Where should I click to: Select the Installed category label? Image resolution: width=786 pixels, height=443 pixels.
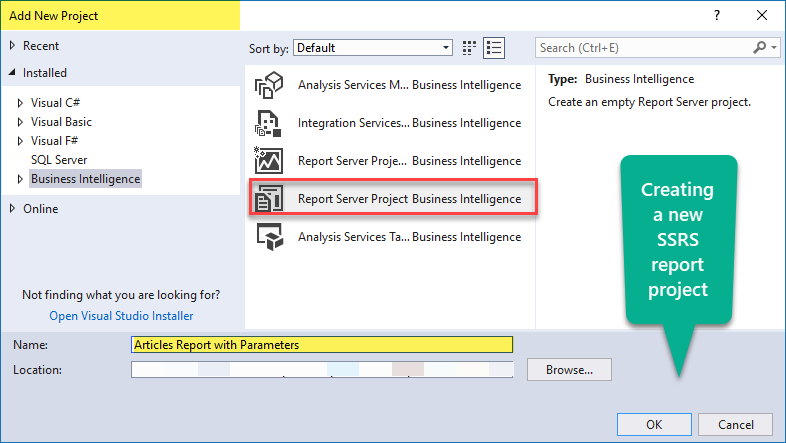pos(45,73)
